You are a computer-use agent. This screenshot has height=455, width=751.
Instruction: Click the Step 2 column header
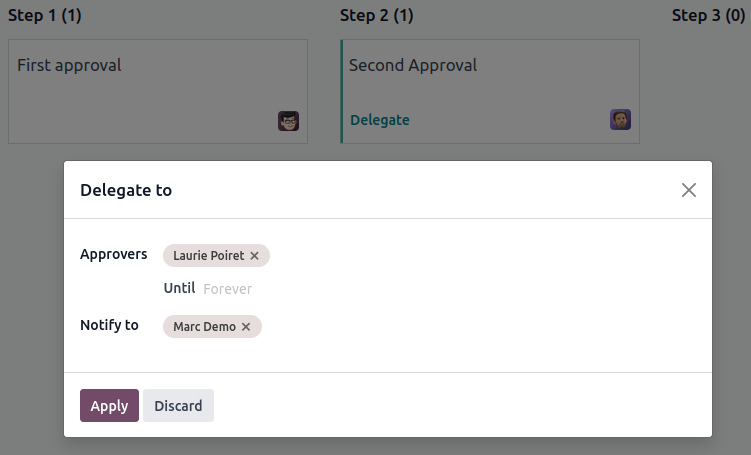(x=376, y=15)
